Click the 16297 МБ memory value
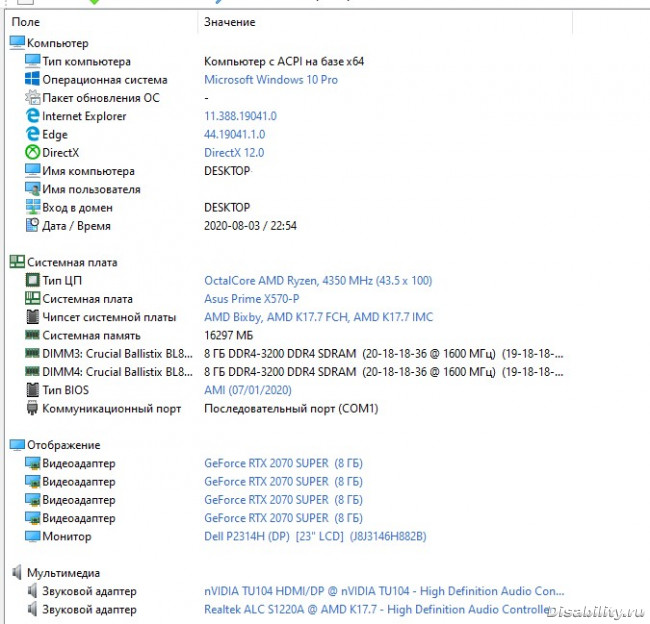This screenshot has height=624, width=650. pyautogui.click(x=228, y=335)
